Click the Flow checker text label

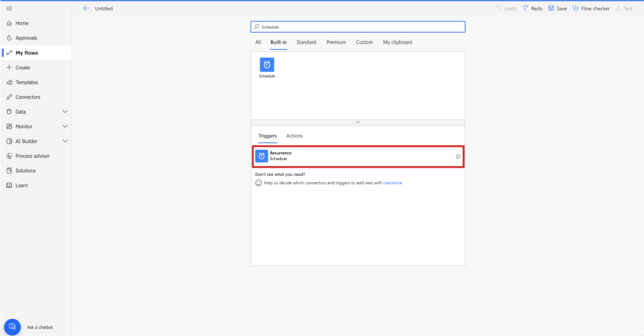595,9
